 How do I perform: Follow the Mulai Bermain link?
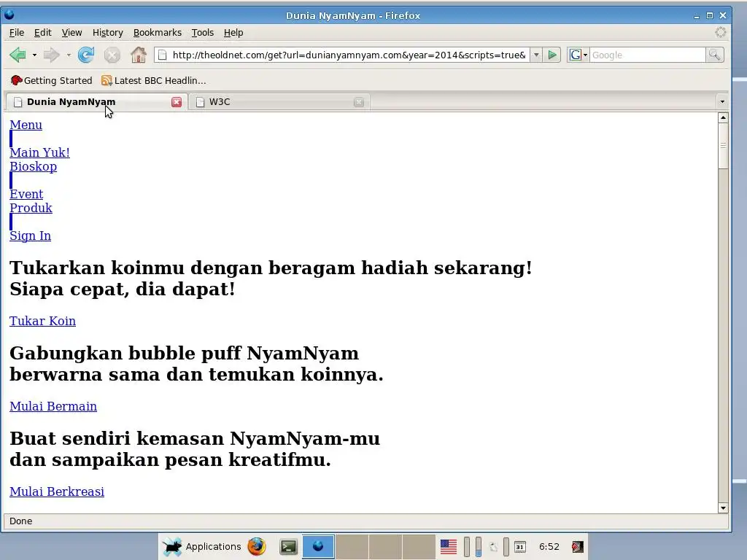[x=53, y=406]
